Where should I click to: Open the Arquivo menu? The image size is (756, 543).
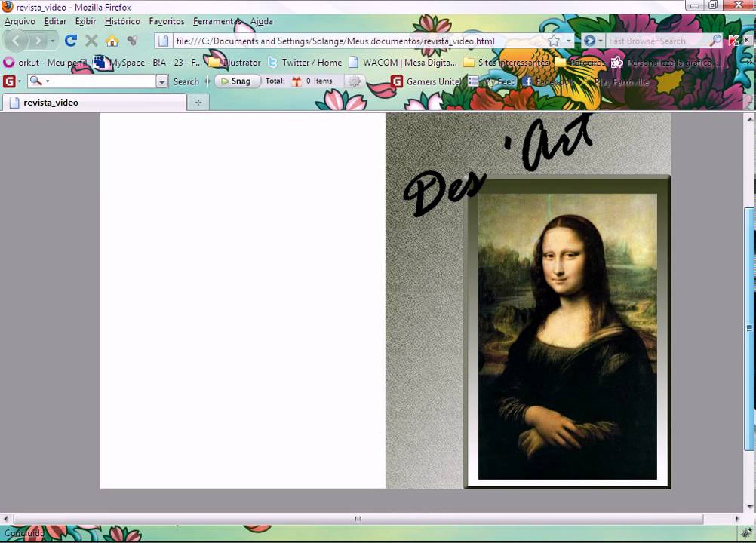20,21
